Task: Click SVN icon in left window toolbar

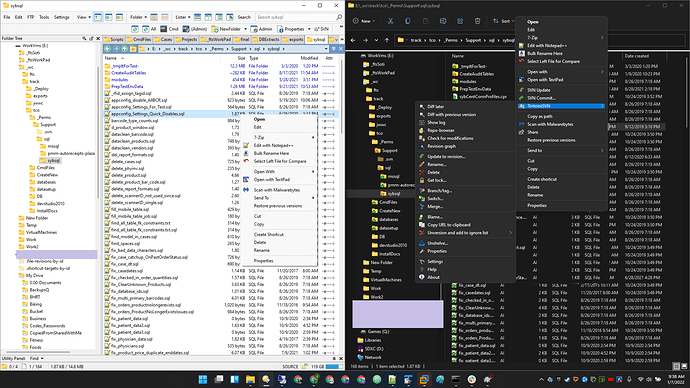Action: (321, 29)
